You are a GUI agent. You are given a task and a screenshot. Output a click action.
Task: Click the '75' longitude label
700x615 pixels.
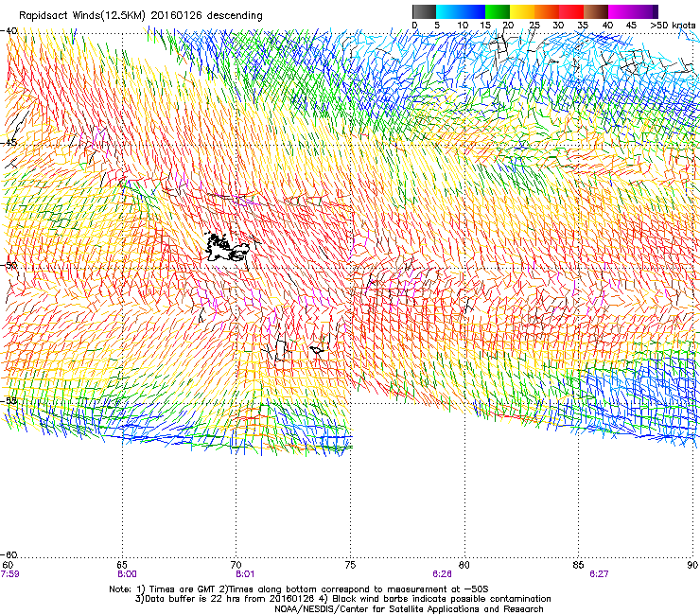click(350, 565)
